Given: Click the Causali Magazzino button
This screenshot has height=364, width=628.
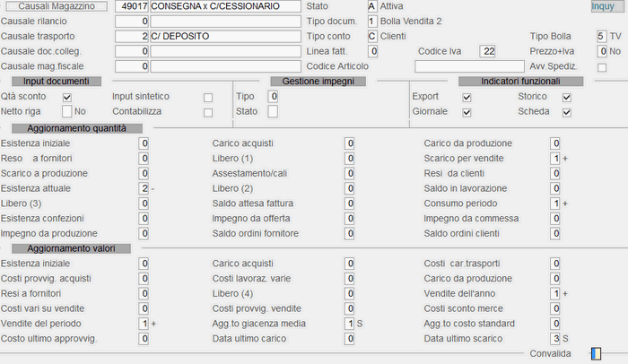Looking at the screenshot, I should [57, 6].
